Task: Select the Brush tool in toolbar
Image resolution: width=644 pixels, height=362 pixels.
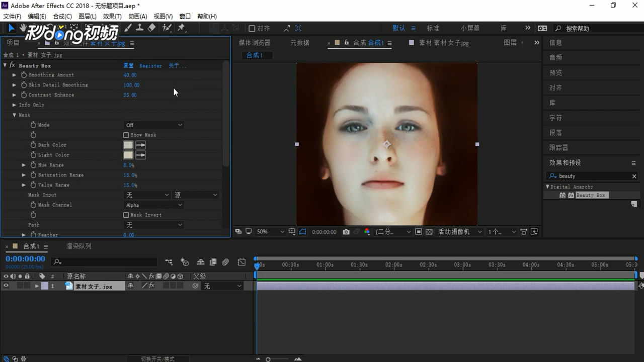Action: coord(128,28)
